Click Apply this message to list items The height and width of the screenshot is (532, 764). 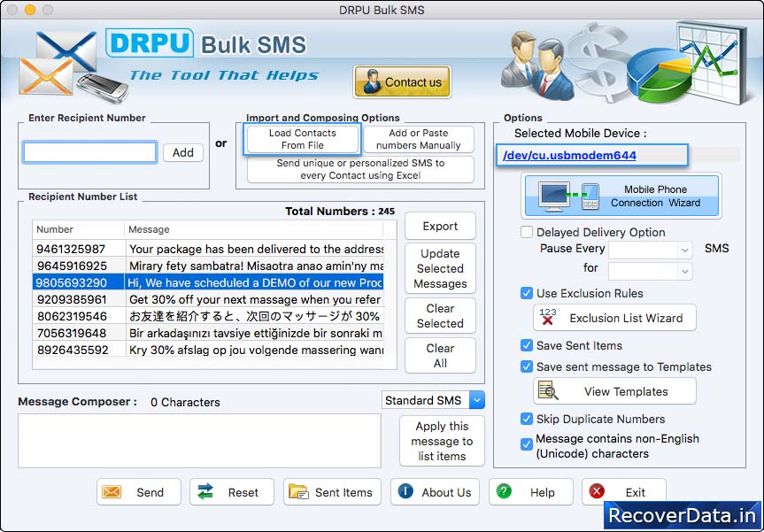(x=442, y=441)
